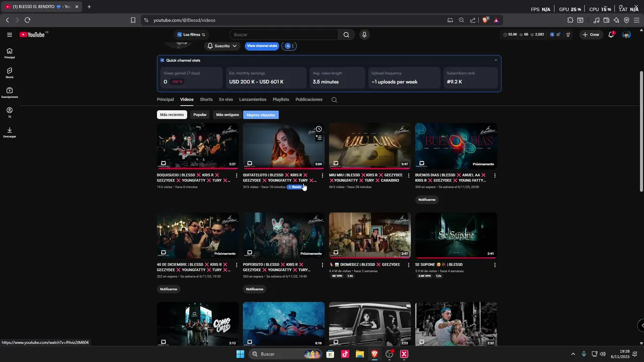The width and height of the screenshot is (644, 362).
Task: Open browser extensions puzzle icon
Action: 570,20
